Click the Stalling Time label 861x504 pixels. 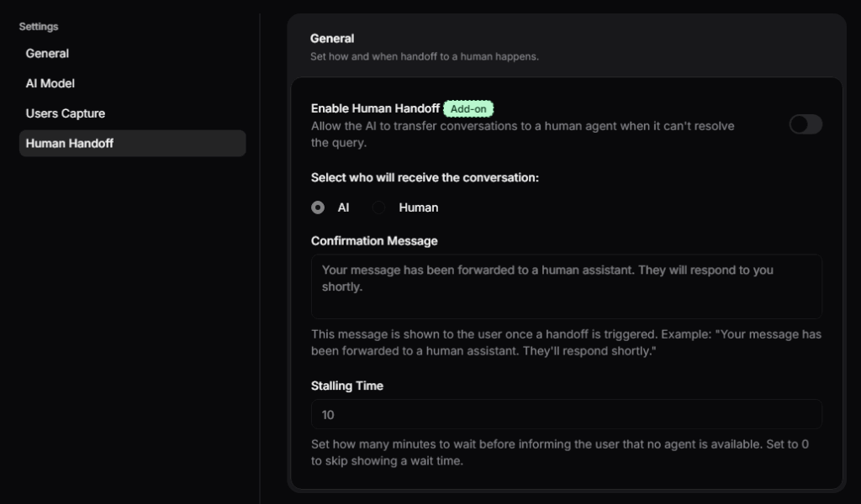[347, 386]
